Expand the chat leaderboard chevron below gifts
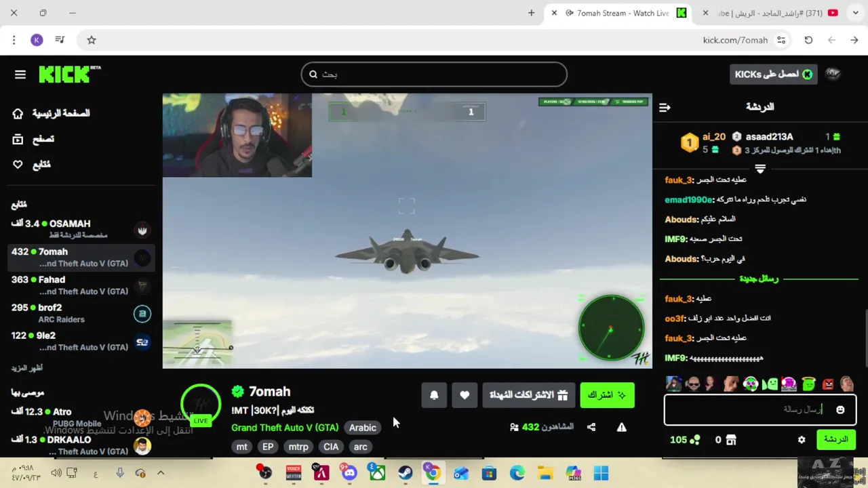Viewport: 868px width, 488px height. coord(760,169)
